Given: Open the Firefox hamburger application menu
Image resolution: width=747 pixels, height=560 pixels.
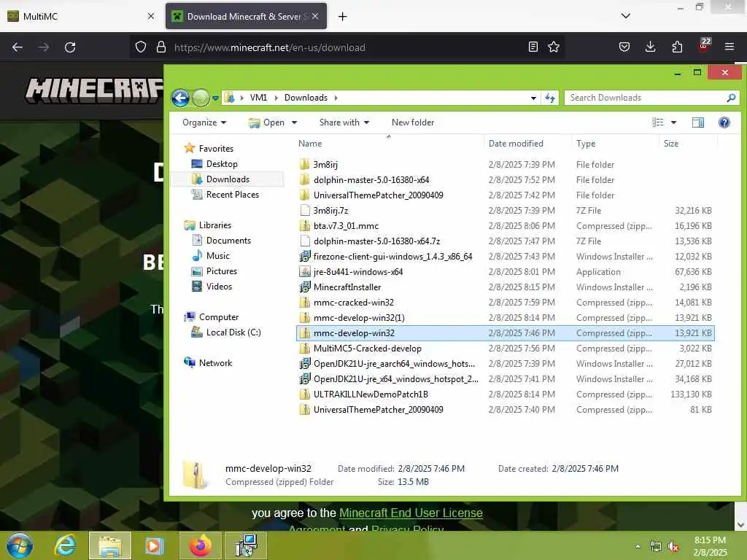Looking at the screenshot, I should (x=729, y=47).
